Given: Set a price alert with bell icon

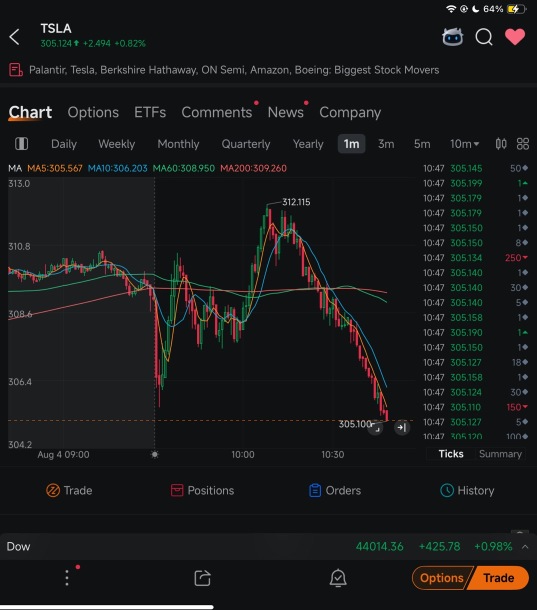Looking at the screenshot, I should click(338, 578).
